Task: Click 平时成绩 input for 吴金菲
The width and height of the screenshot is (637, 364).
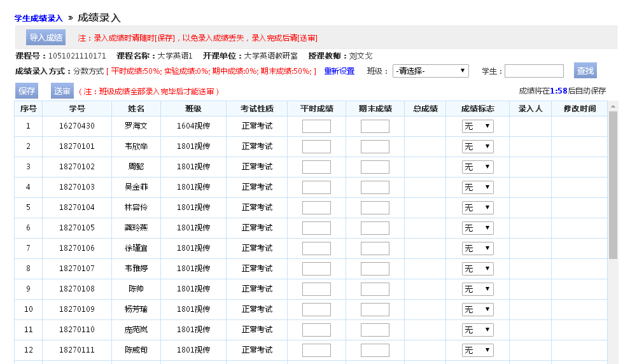Action: 316,188
